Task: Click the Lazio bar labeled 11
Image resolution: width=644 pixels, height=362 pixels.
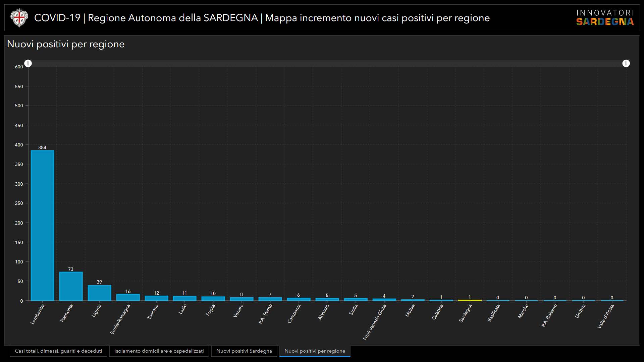Action: tap(184, 298)
